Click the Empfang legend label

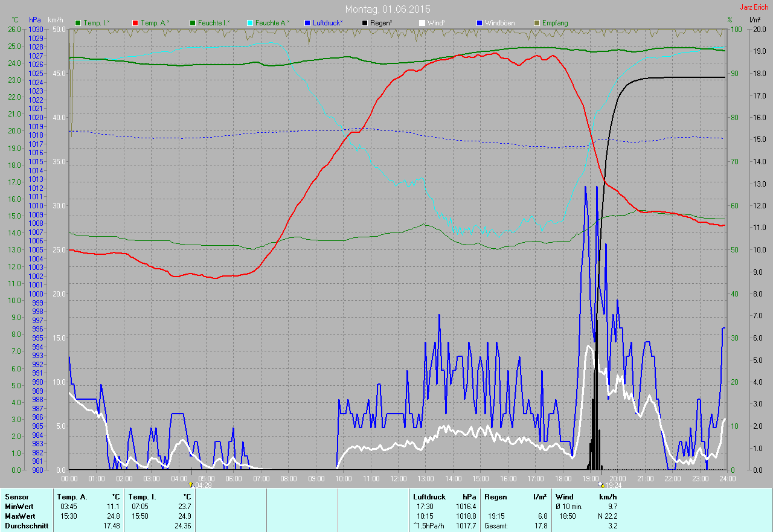tap(555, 23)
